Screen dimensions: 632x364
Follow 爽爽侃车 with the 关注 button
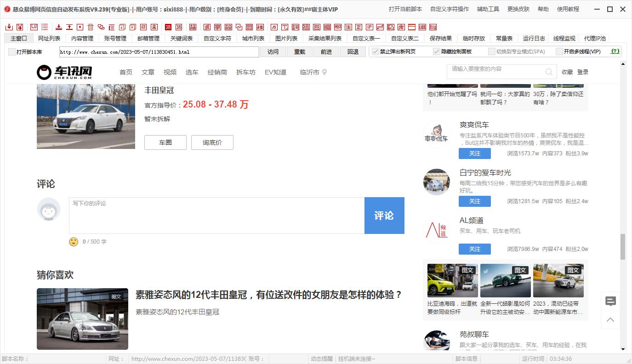pos(475,154)
